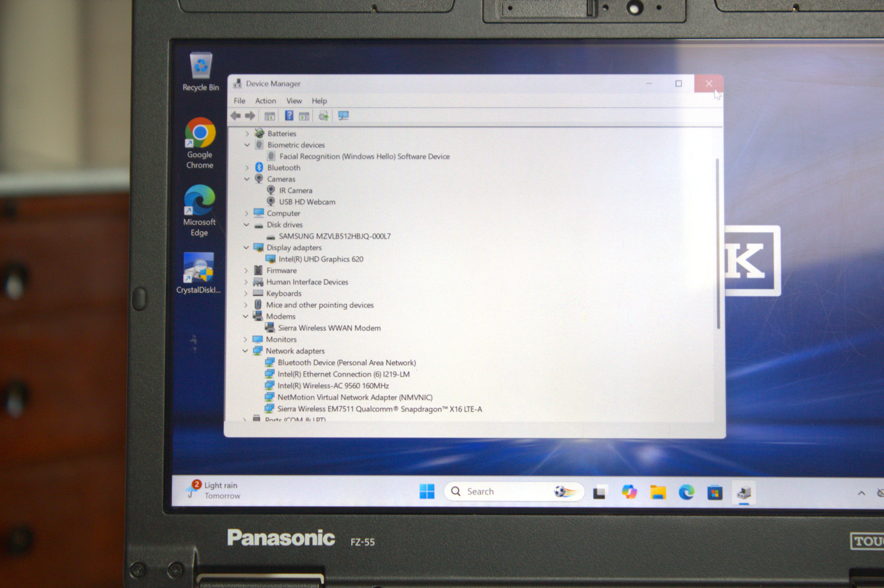Collapse the Display adapters category
Screen dimensions: 884x588
(246, 247)
